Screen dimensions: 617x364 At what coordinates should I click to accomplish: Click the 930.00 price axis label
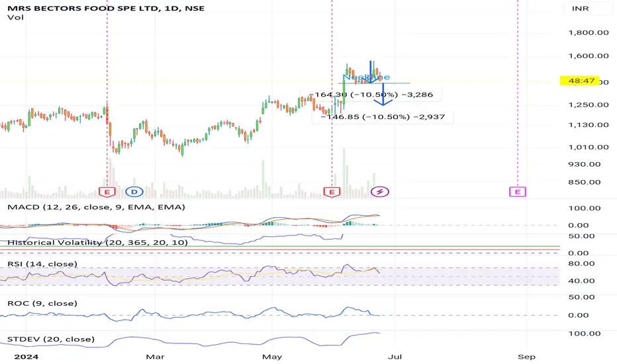tap(585, 165)
